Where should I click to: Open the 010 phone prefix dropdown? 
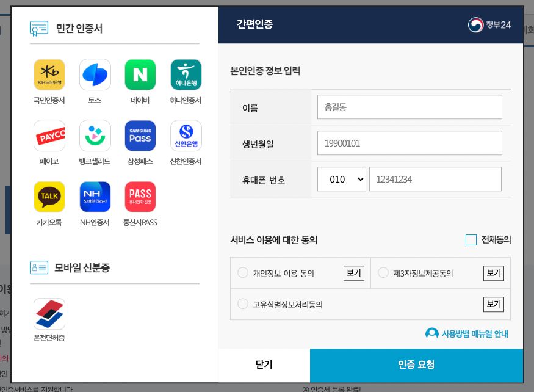[x=342, y=179]
